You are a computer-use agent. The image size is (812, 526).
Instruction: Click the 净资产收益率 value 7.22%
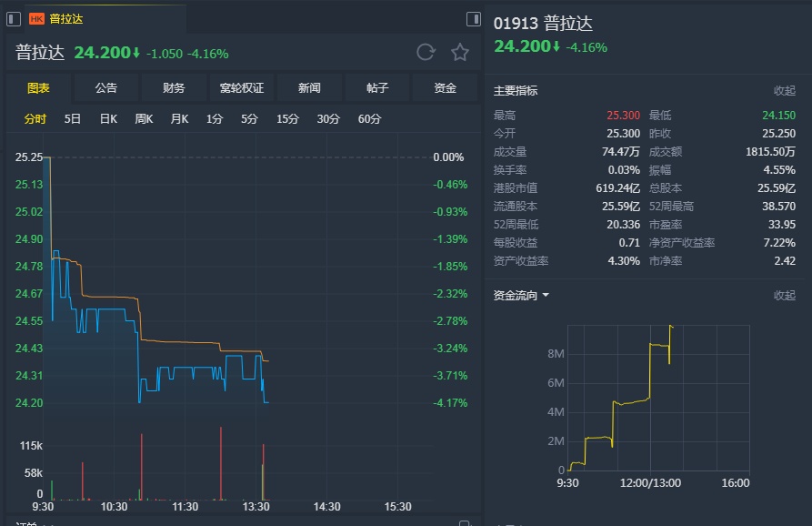click(779, 243)
